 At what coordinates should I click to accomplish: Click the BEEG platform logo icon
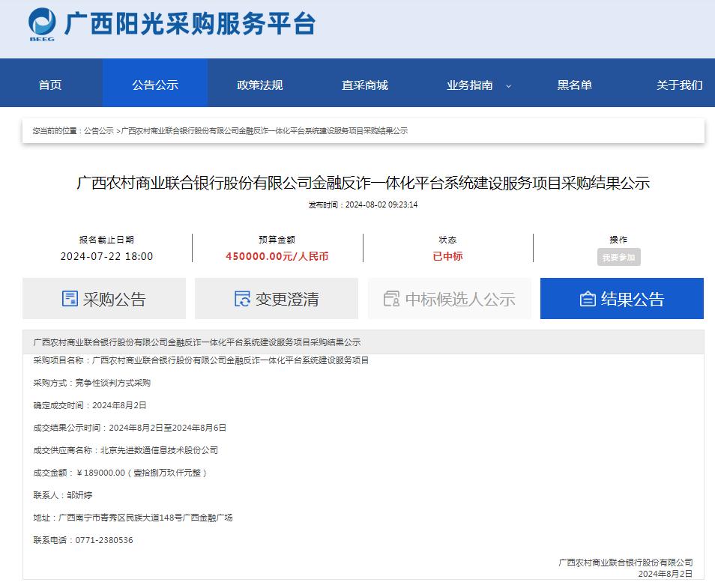[x=42, y=25]
